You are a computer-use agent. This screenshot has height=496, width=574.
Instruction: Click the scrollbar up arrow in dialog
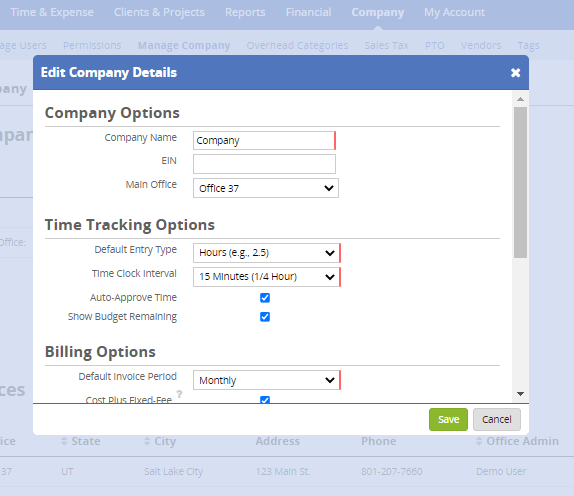click(520, 99)
